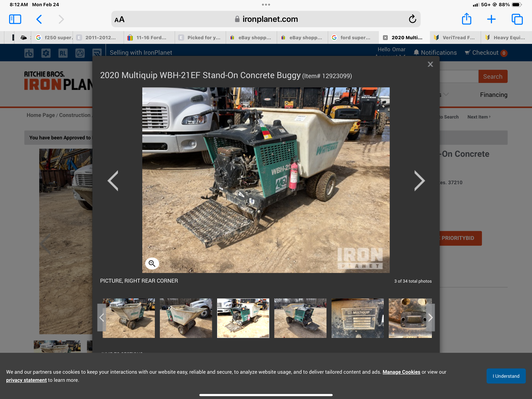This screenshot has width=532, height=399.
Task: Click the main right rear corner photo
Action: pyautogui.click(x=266, y=180)
